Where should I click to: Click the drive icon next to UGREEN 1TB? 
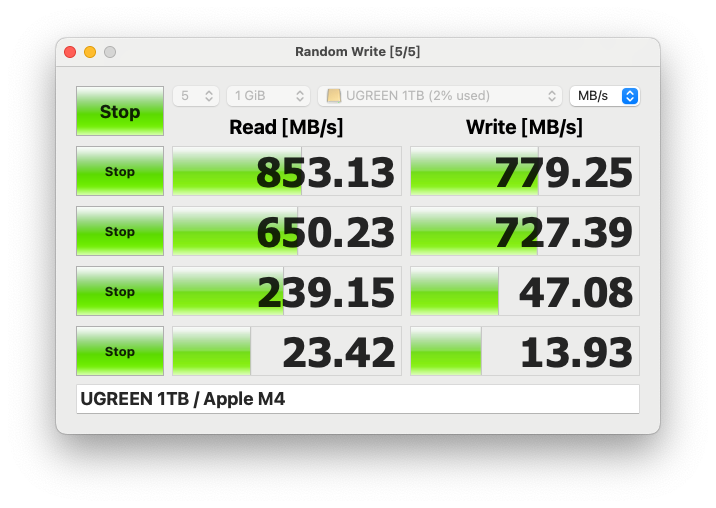[x=334, y=96]
